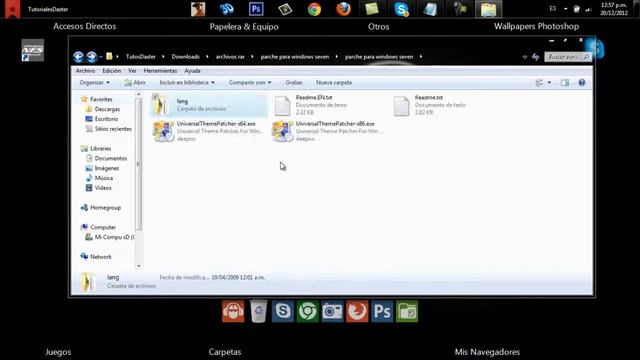Open the Organizar dropdown
640x360 pixels.
(x=95, y=82)
